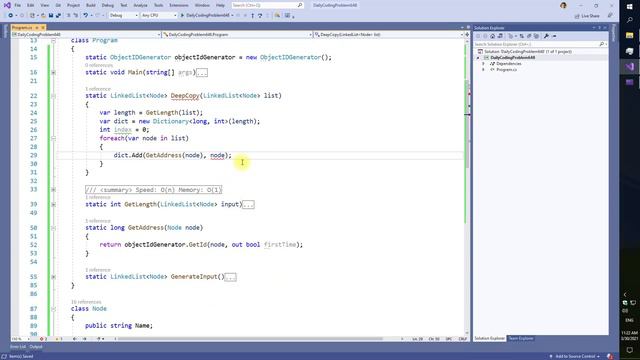Image resolution: width=640 pixels, height=360 pixels.
Task: Switch to the Solution Explorer bottom tab
Action: (x=489, y=338)
